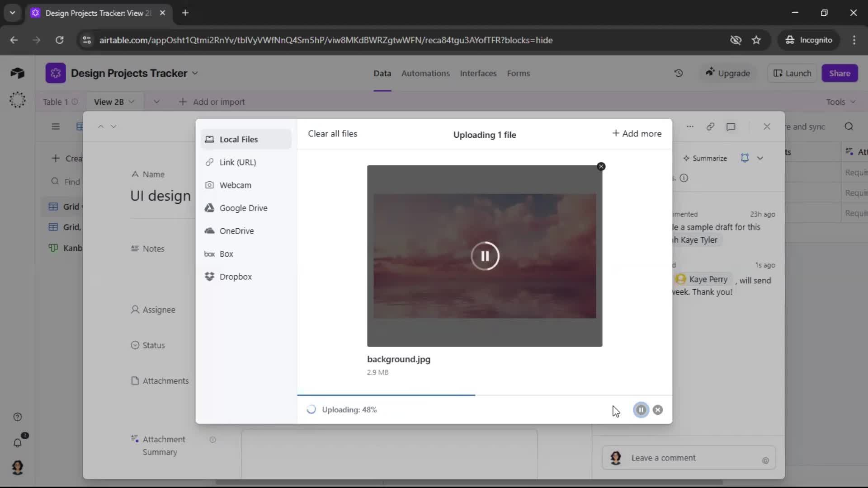
Task: Click the grid search magnifier icon
Action: point(849,127)
